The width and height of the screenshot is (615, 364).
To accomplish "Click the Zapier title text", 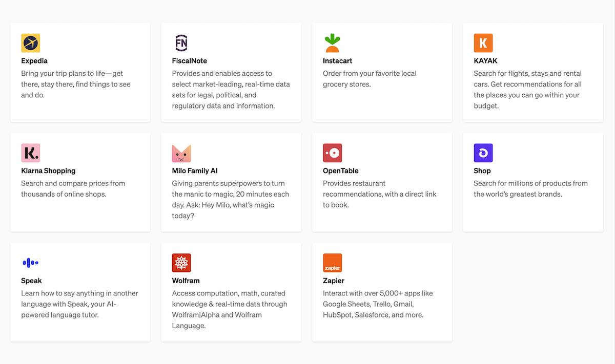I will click(334, 281).
